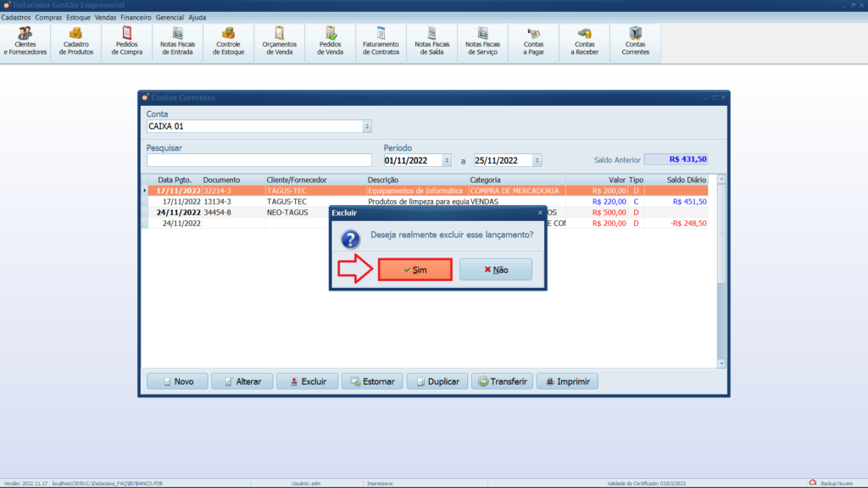
Task: Open Contas a Receber icon
Action: point(585,42)
